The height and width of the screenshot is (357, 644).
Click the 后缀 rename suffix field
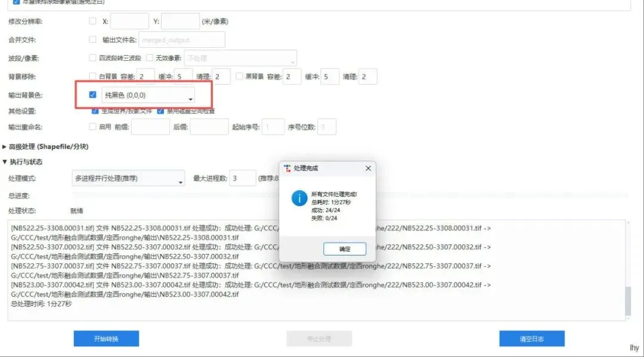pos(209,127)
